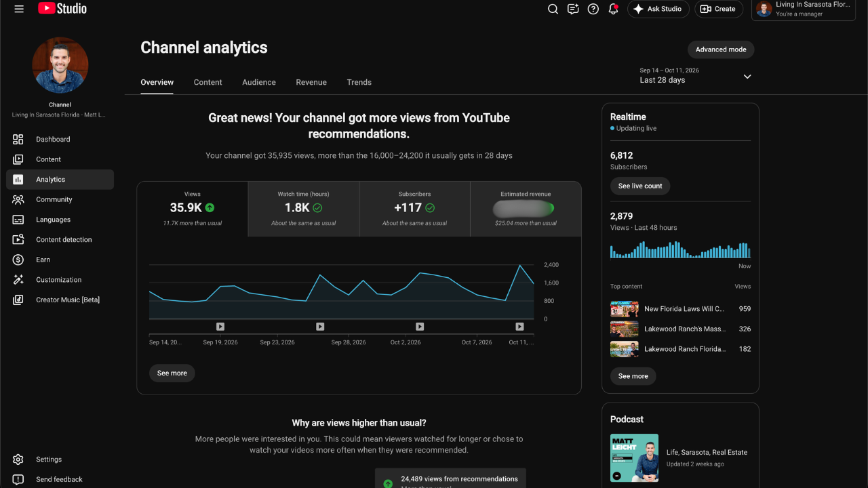Select the Estimated revenue metric card
Viewport: 868px width, 488px height.
[526, 209]
